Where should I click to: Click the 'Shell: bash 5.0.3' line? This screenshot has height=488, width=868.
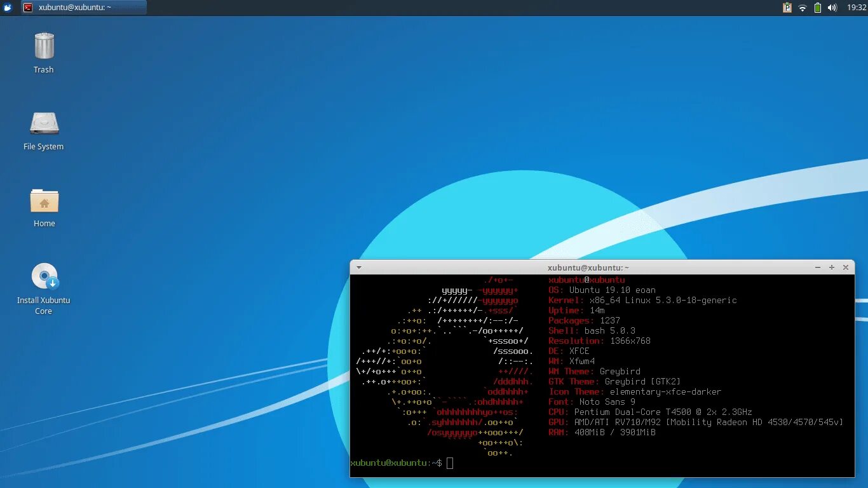592,330
